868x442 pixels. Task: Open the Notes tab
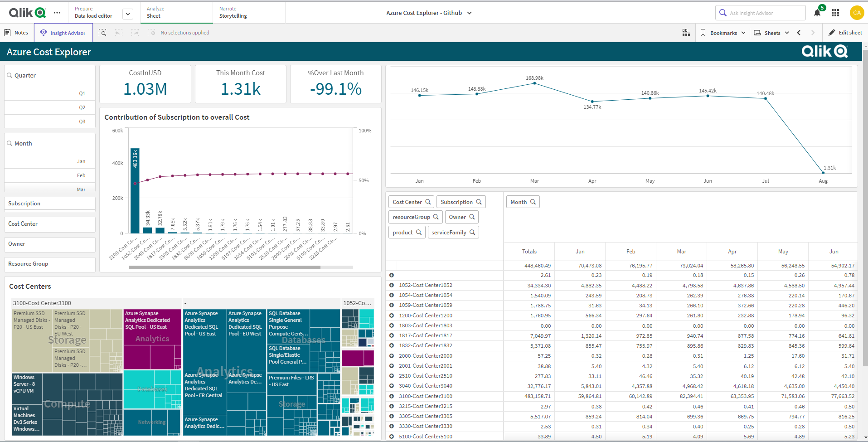coord(16,32)
